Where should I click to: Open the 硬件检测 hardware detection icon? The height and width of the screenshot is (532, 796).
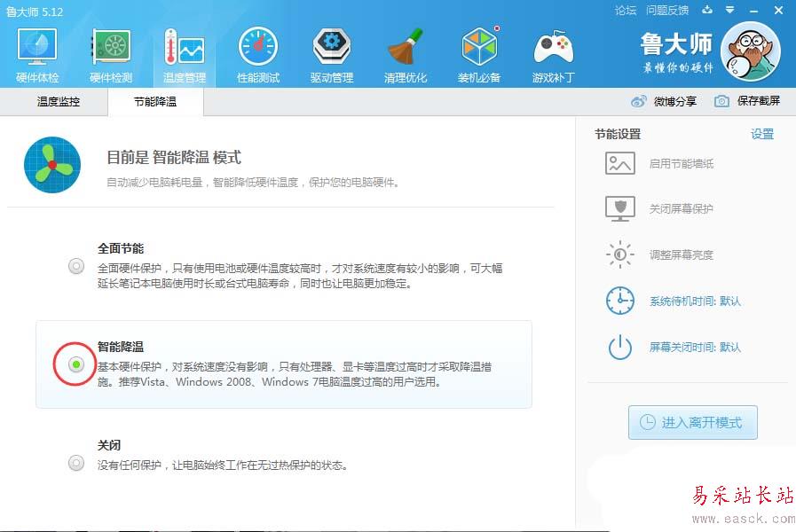[x=111, y=47]
